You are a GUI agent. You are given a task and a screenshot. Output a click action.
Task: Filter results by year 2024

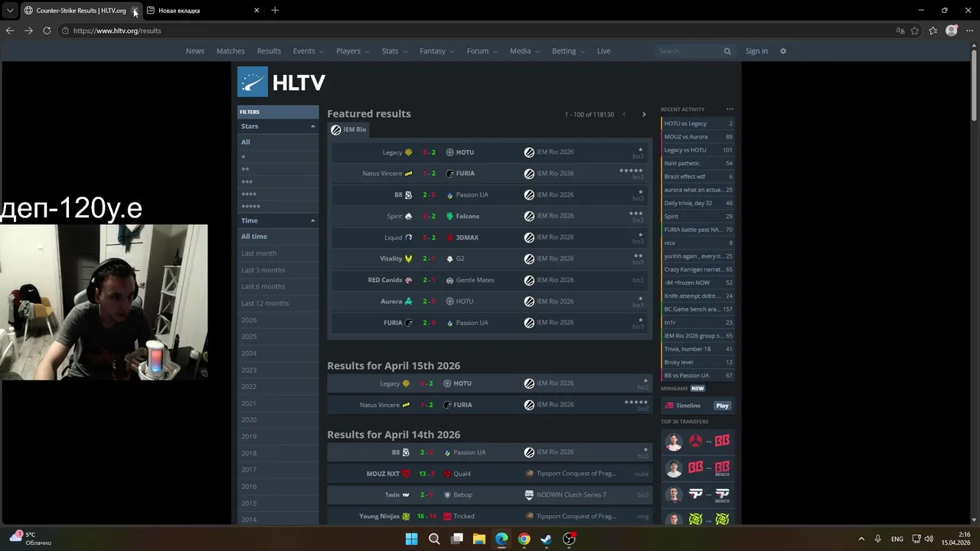coord(278,354)
